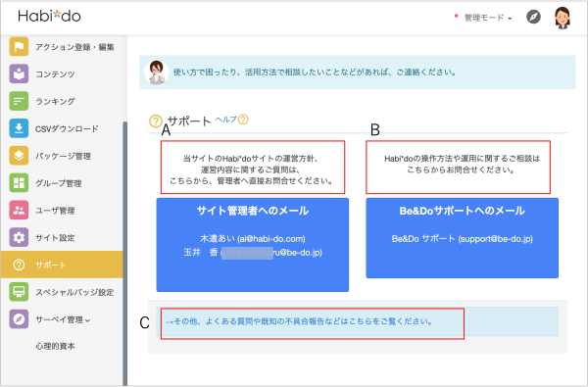Click the Habi*do logo

[x=49, y=16]
